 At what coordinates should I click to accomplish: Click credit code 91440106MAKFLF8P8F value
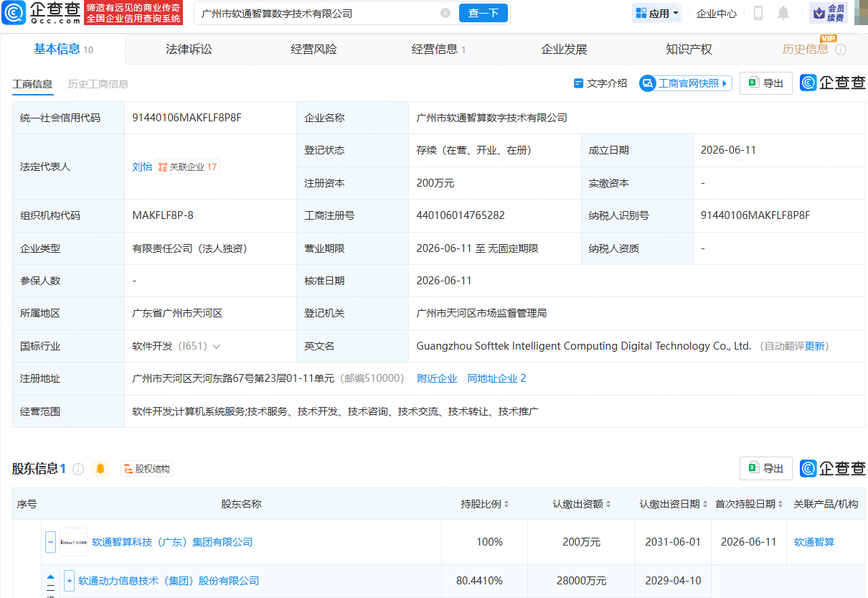click(x=187, y=118)
